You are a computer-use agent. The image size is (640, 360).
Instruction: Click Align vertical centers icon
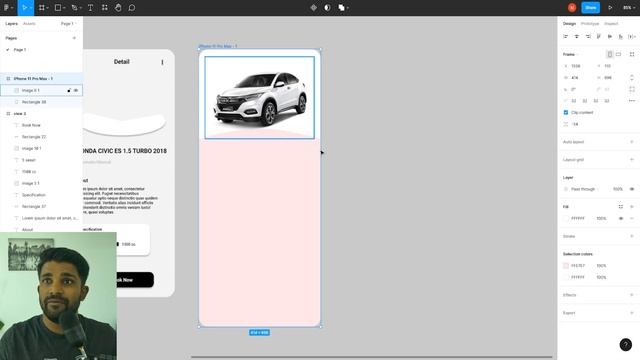tap(610, 37)
